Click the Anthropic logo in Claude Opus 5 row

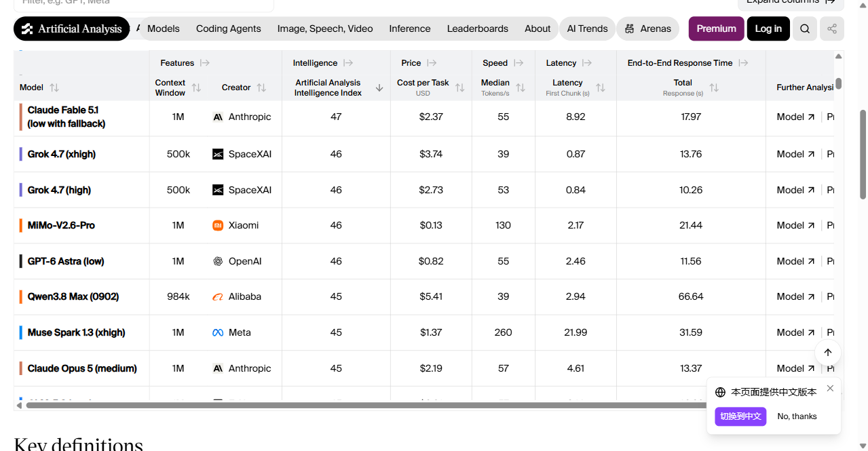click(x=218, y=368)
